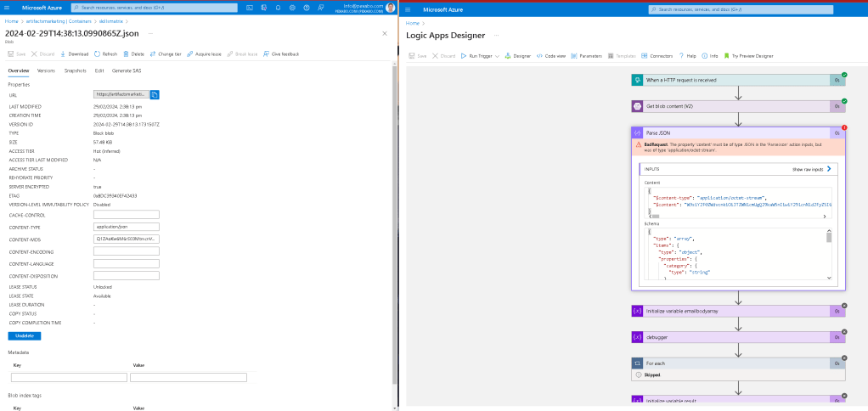The height and width of the screenshot is (411, 868).
Task: Click Give feedback in the blob toolbar
Action: pos(281,54)
